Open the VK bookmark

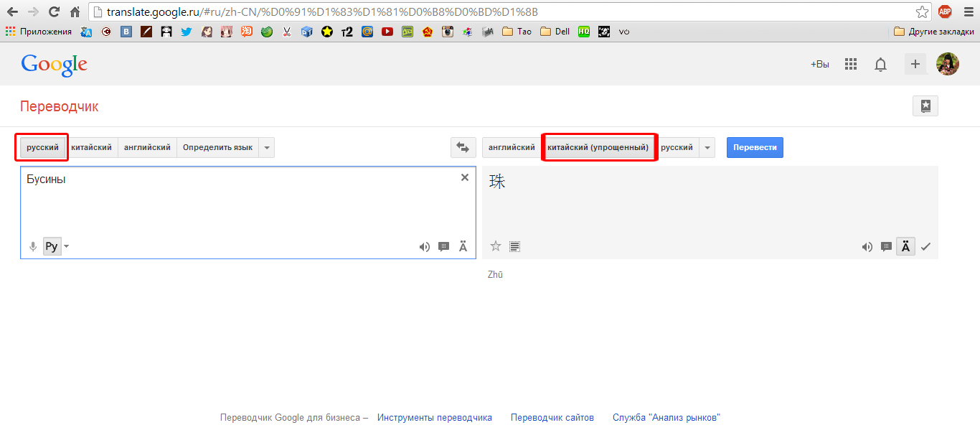click(126, 32)
